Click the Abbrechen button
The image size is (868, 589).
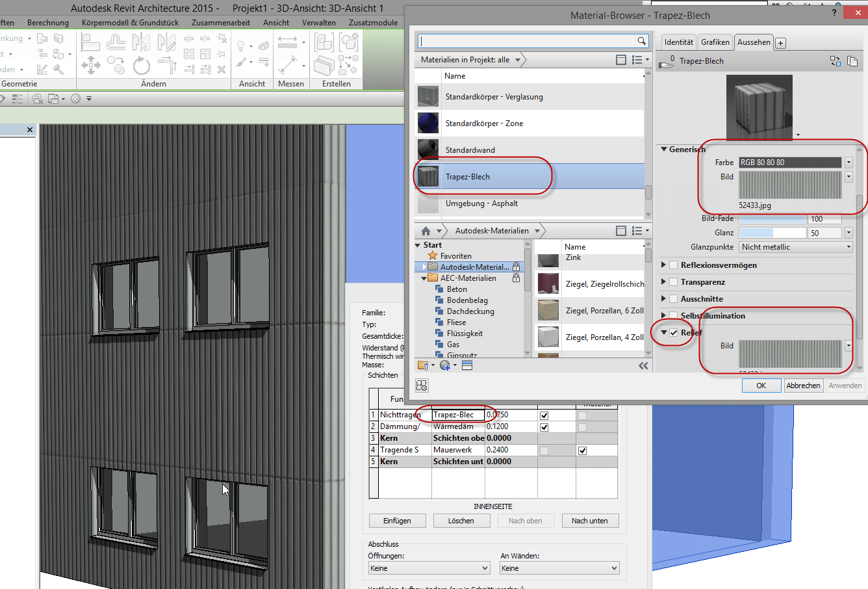point(803,386)
